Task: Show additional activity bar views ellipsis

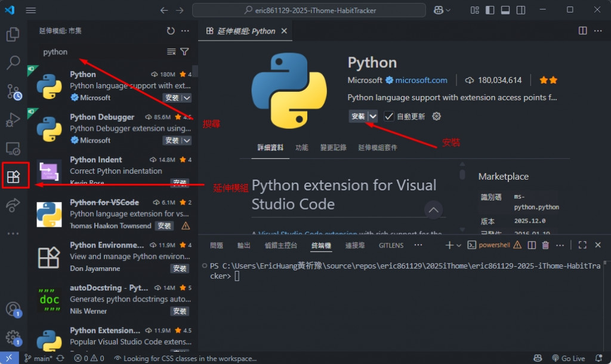Action: [13, 233]
